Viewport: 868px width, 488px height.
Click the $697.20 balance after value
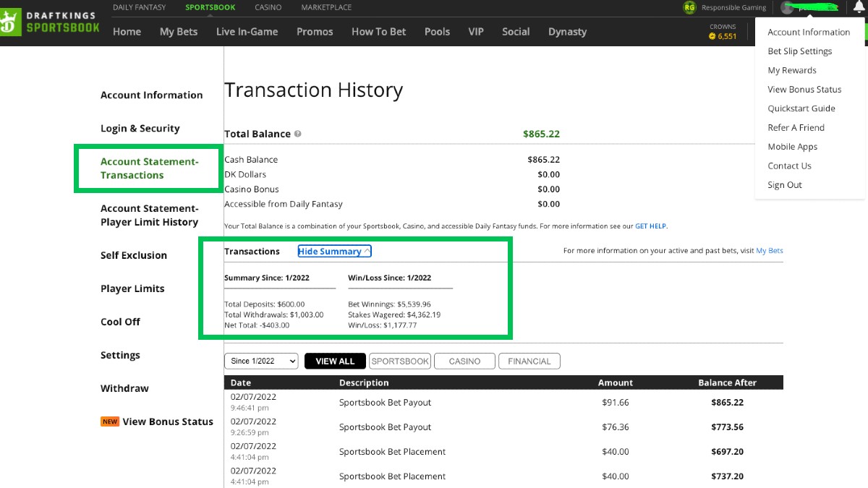click(727, 452)
